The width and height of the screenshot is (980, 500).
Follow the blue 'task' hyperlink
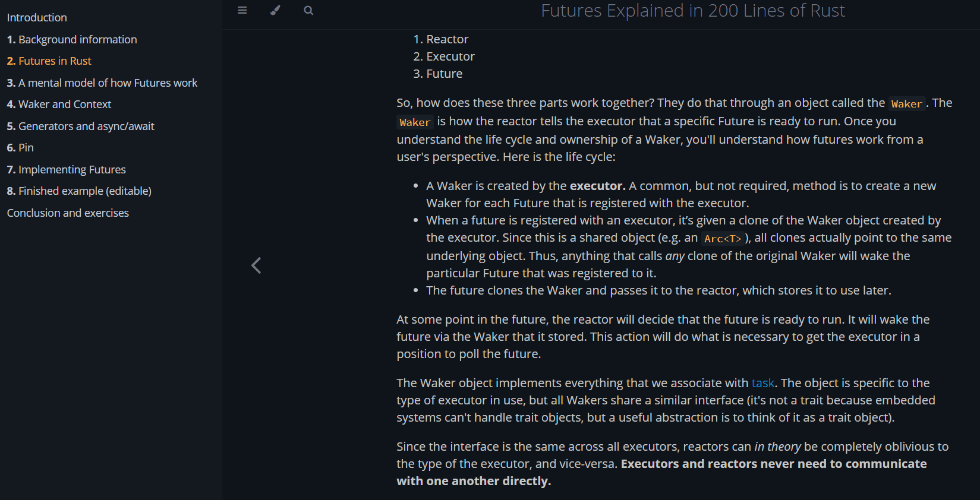tap(763, 383)
